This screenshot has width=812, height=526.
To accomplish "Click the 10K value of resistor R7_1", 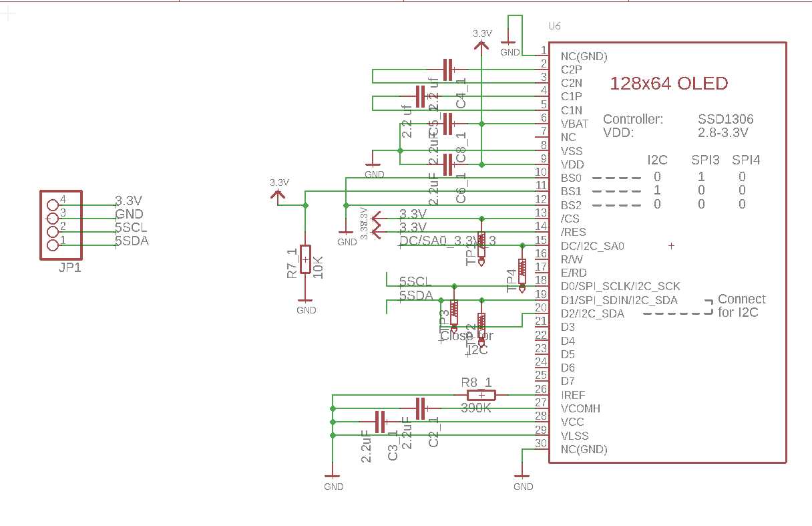I will tap(319, 267).
